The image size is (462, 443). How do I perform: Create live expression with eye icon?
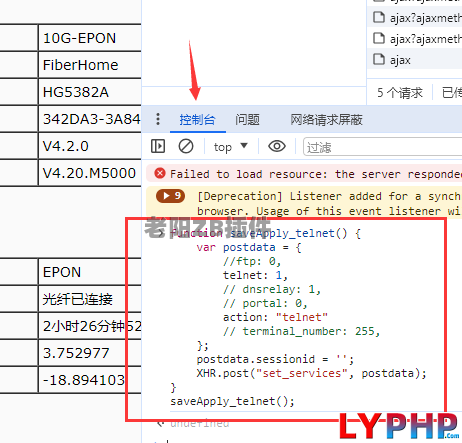coord(277,146)
